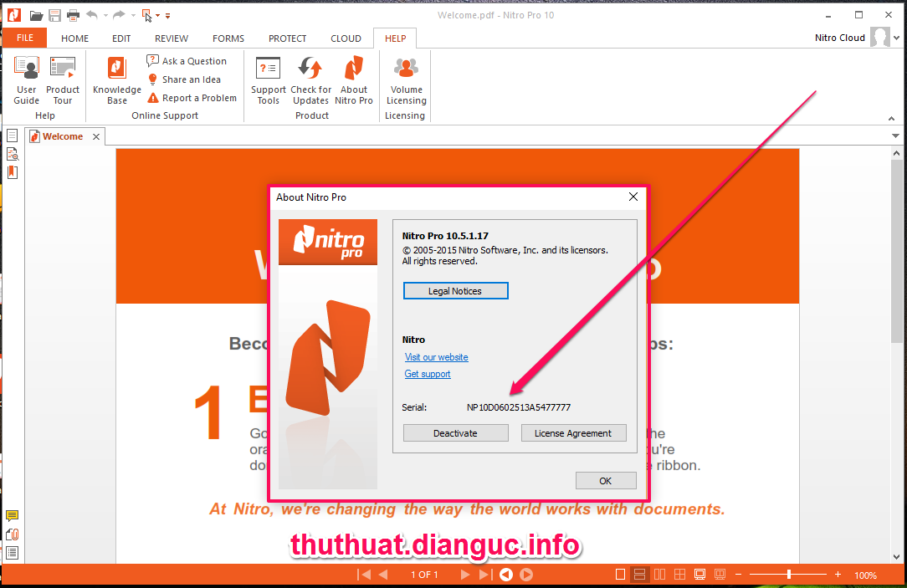Expand the Redo dropdown arrow
The height and width of the screenshot is (588, 907).
click(133, 16)
